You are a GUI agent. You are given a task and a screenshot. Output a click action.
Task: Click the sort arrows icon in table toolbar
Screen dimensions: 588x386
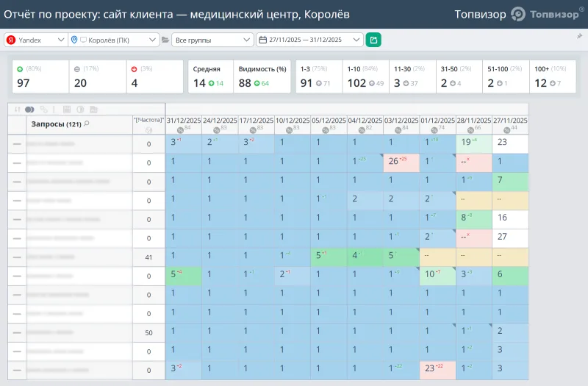[17, 110]
